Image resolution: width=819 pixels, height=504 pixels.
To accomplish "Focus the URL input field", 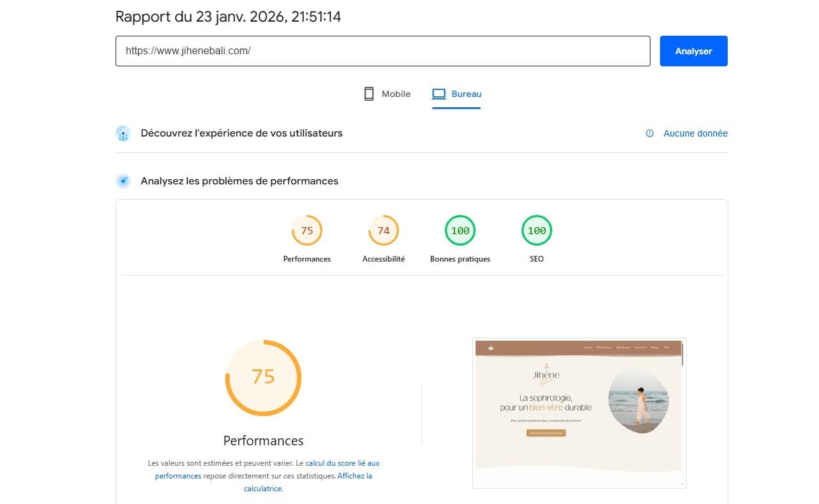I will click(382, 51).
